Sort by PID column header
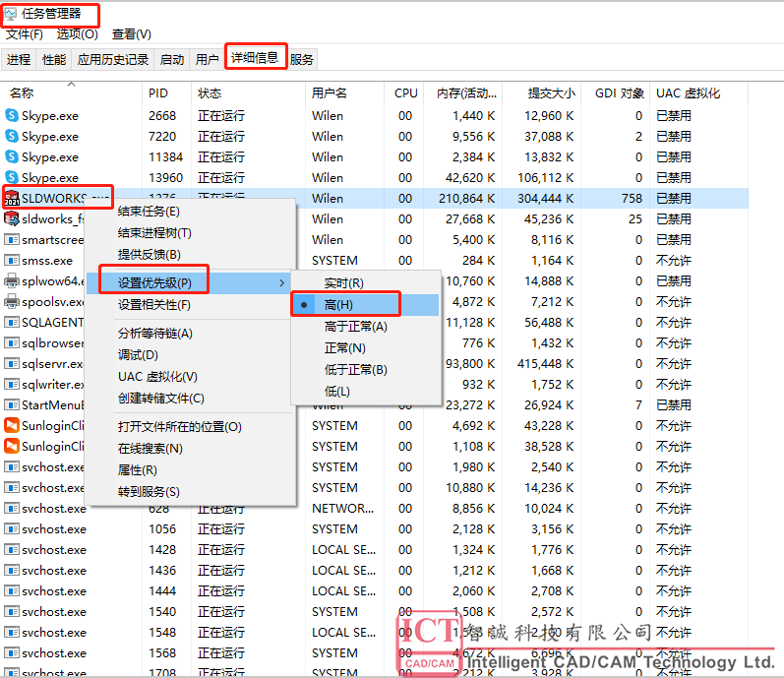 (x=166, y=93)
